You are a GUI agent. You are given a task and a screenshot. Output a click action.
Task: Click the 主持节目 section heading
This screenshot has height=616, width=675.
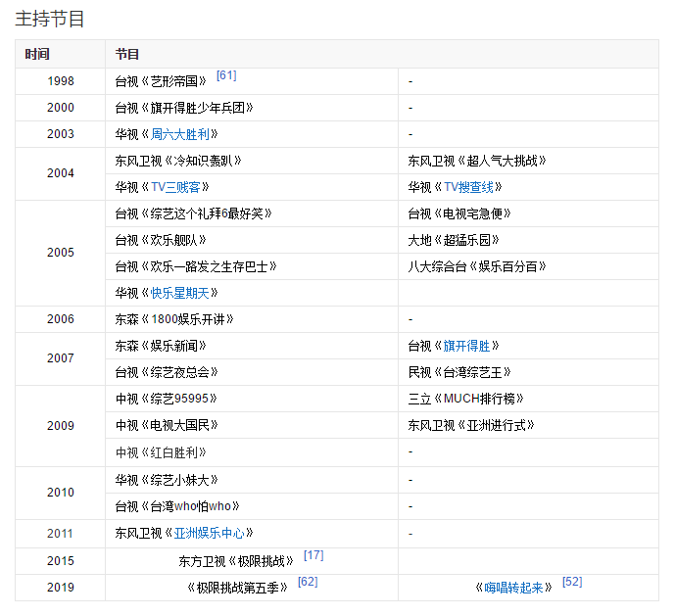[50, 19]
